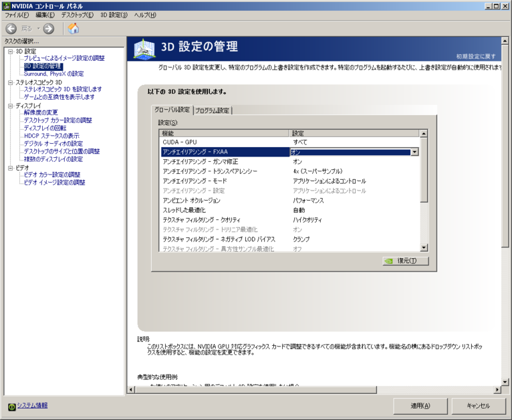Select アンチエイリアシング - ガンマ修正 row
512x420 pixels.
[x=289, y=162]
